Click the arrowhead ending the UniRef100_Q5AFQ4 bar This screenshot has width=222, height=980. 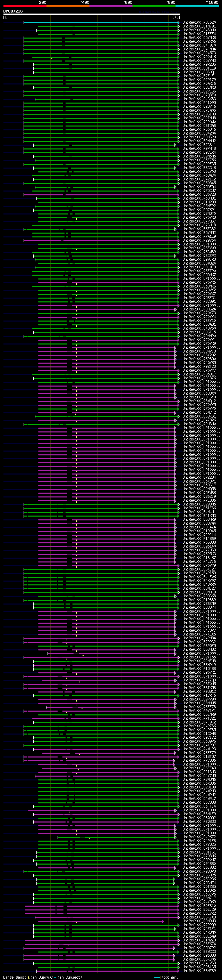tap(176, 187)
